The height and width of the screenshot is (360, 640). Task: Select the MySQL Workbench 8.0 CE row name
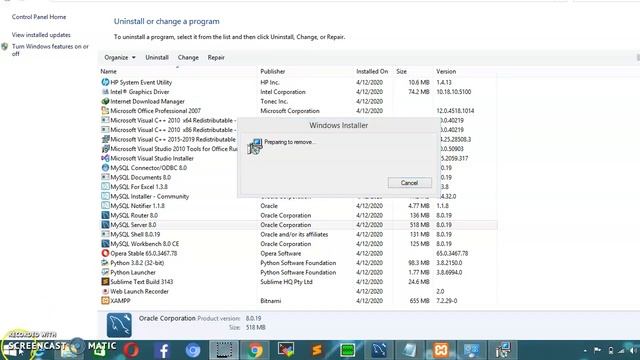pyautogui.click(x=144, y=244)
